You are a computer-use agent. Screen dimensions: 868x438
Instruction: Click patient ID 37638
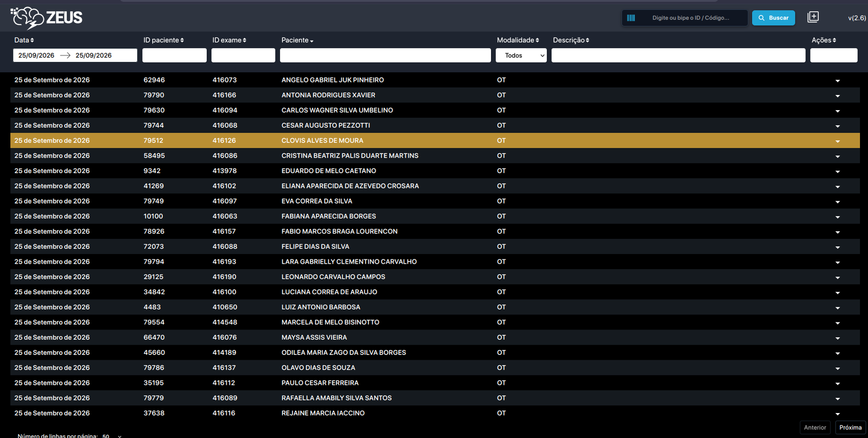[x=154, y=414]
